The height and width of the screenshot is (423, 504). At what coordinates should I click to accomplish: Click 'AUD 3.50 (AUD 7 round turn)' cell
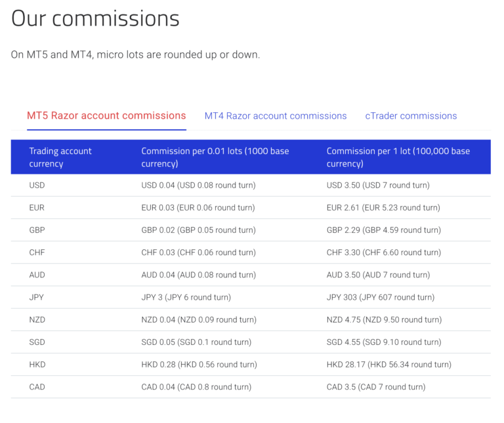point(378,275)
